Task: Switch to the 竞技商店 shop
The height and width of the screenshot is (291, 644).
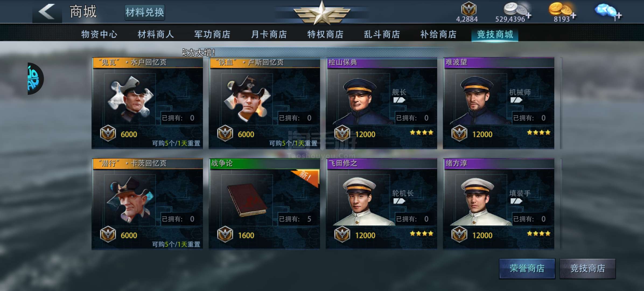Action: [x=587, y=269]
